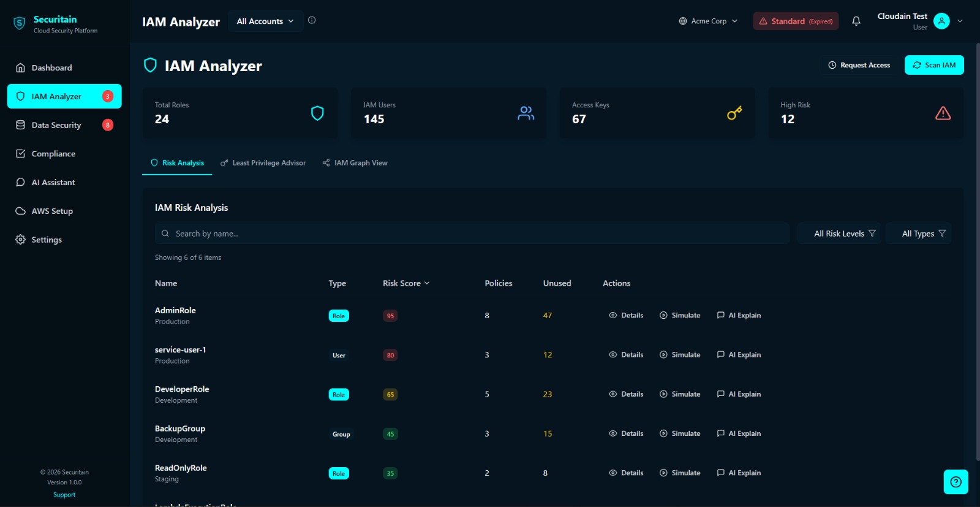Image resolution: width=980 pixels, height=507 pixels.
Task: Click Simulate for ReadOnlyRole
Action: (680, 473)
